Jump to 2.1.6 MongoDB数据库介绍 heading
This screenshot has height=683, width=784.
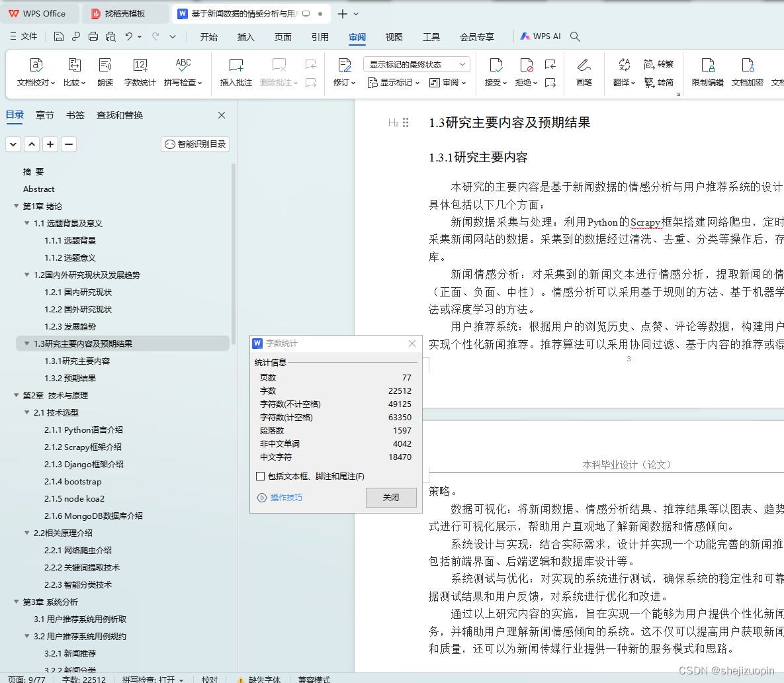(x=93, y=516)
